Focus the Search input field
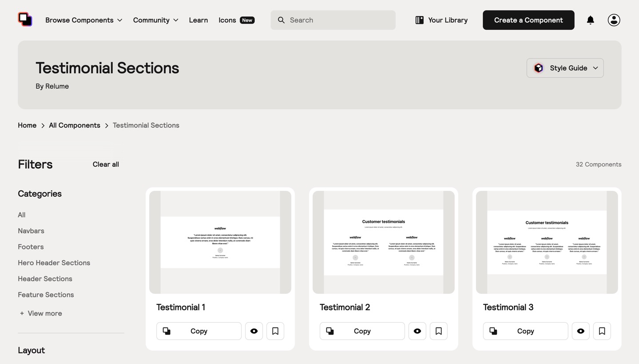The width and height of the screenshot is (639, 364). pos(333,20)
